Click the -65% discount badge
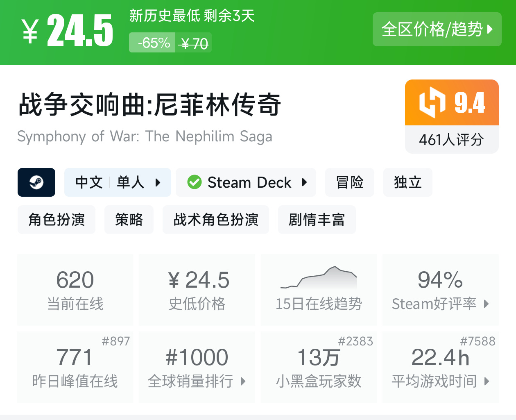The image size is (516, 420). pyautogui.click(x=153, y=43)
